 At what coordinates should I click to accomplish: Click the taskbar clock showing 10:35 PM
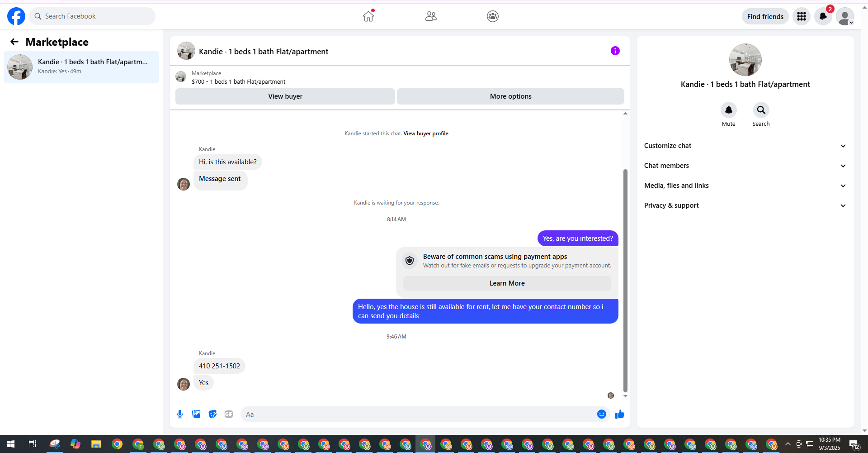coord(830,444)
